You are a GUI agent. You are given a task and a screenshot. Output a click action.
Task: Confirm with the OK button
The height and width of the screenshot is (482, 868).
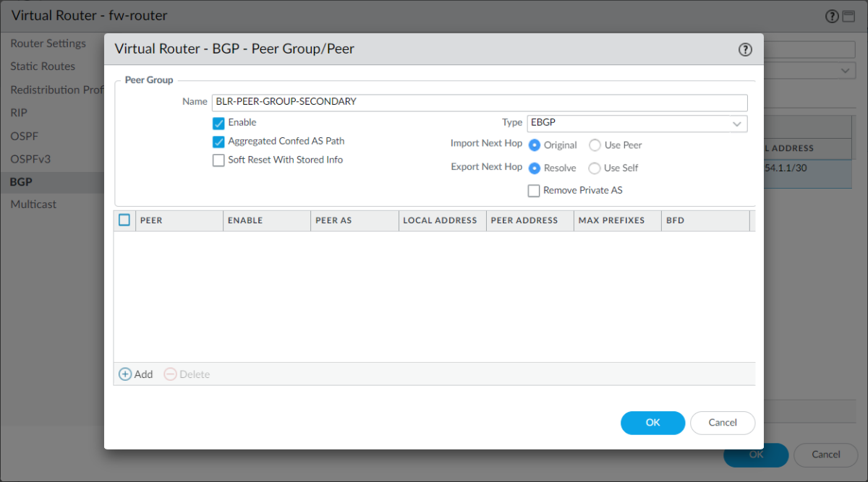click(x=652, y=423)
